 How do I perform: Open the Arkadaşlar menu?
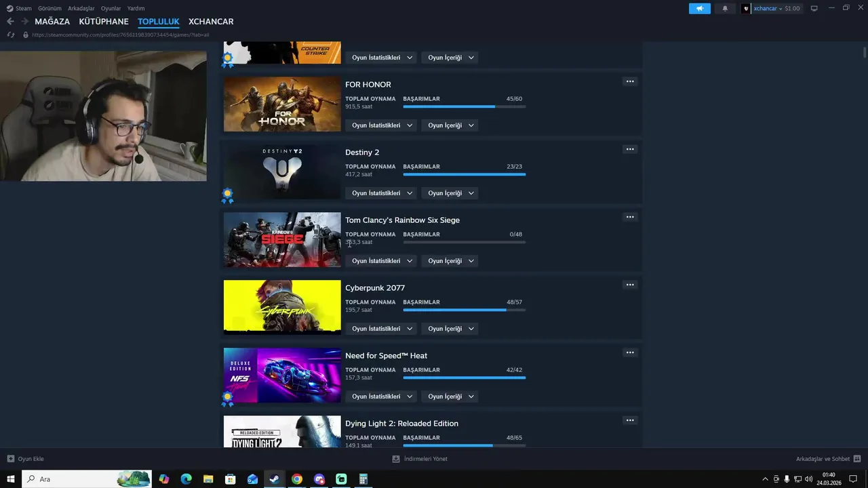pos(81,8)
